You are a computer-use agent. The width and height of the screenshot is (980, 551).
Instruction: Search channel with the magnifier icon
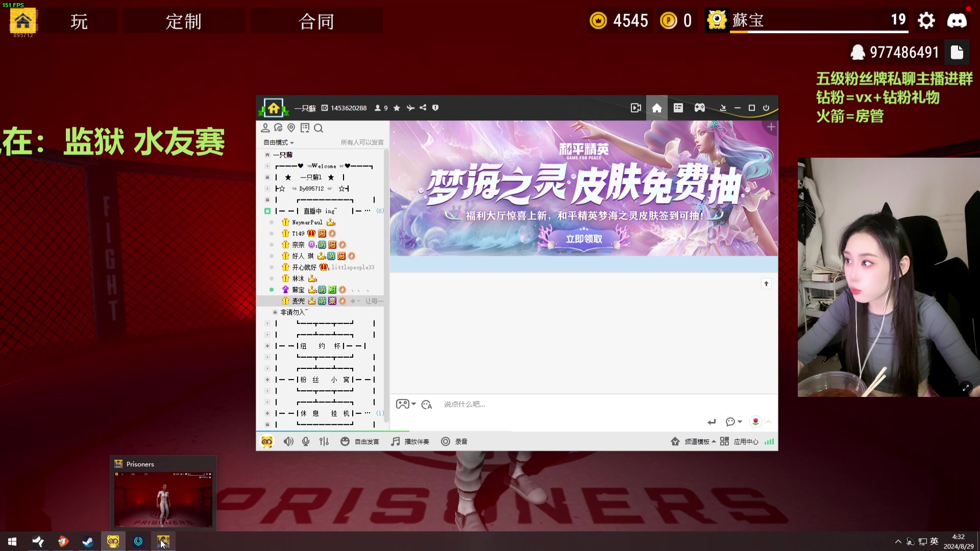pos(318,128)
